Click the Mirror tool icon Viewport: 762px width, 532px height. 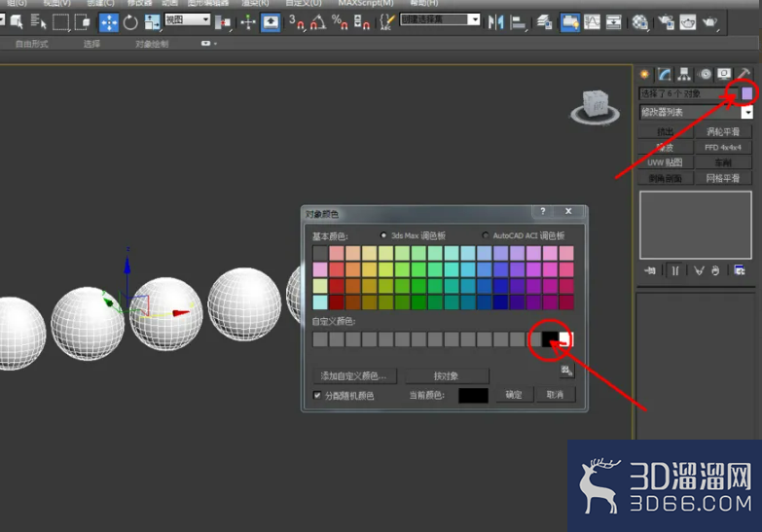click(x=496, y=22)
